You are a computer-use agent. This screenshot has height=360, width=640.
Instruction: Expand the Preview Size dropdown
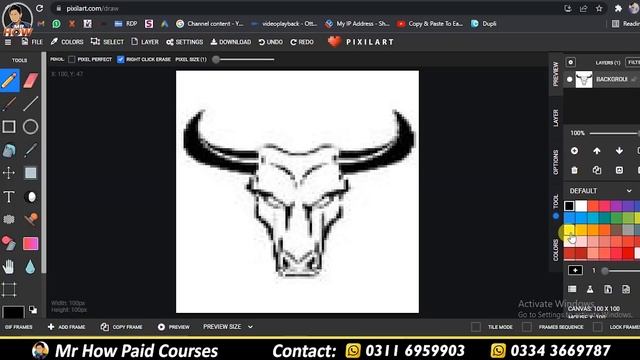click(x=228, y=327)
